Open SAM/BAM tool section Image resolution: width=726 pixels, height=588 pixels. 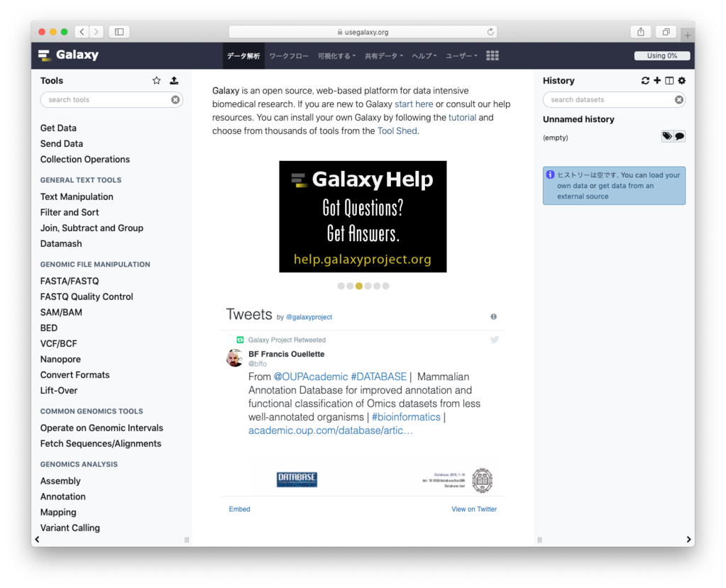pos(61,313)
